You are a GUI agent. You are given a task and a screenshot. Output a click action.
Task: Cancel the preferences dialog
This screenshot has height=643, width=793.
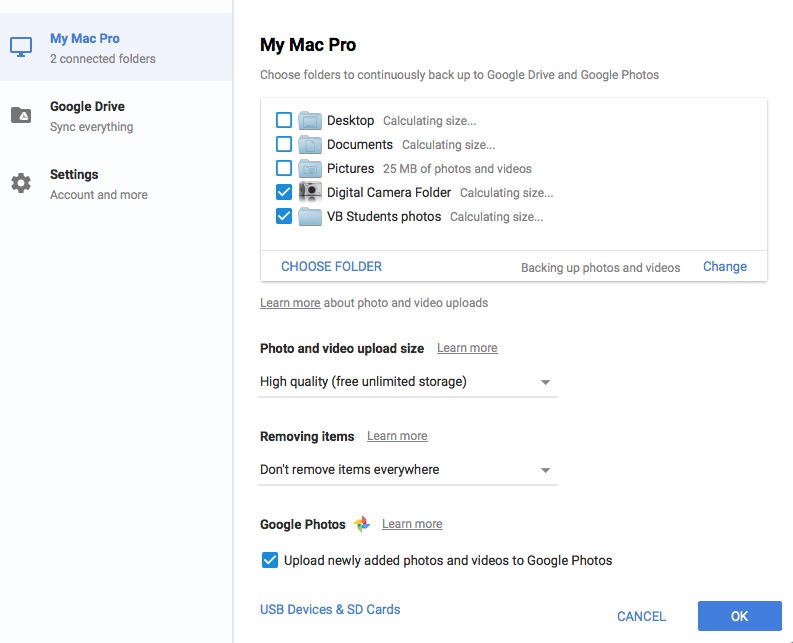[x=641, y=616]
